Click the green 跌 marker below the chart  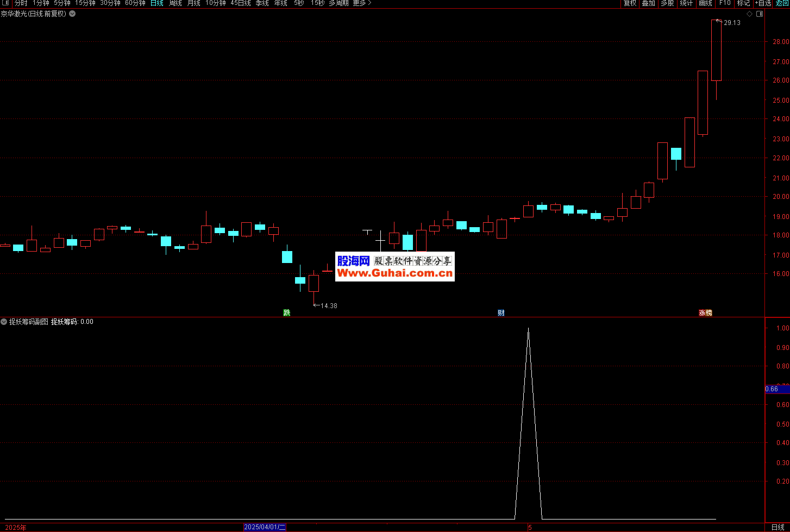[286, 312]
